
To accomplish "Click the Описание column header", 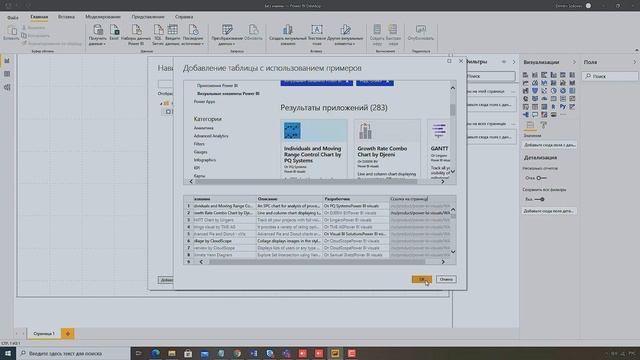I will pyautogui.click(x=289, y=199).
